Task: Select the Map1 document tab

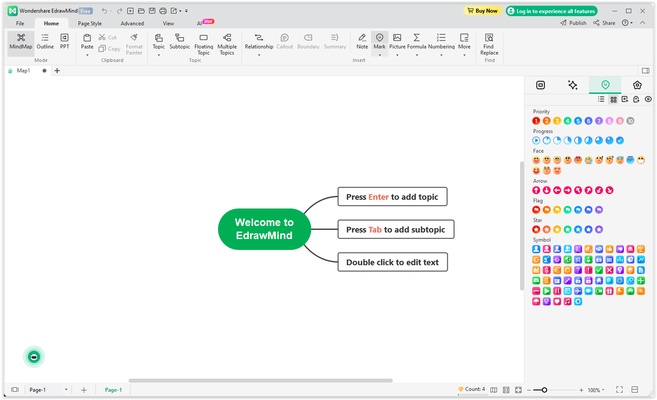Action: [x=23, y=71]
